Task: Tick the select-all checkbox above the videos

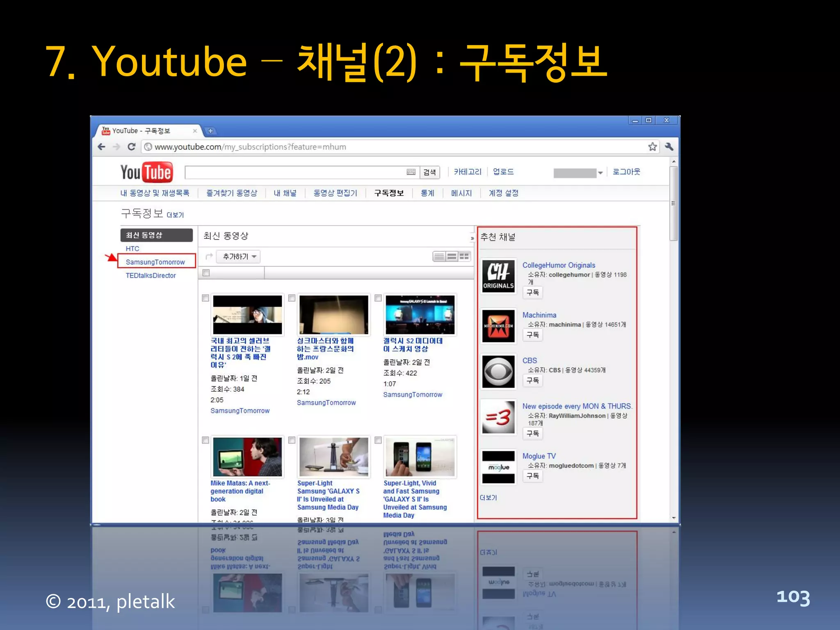Action: point(206,273)
